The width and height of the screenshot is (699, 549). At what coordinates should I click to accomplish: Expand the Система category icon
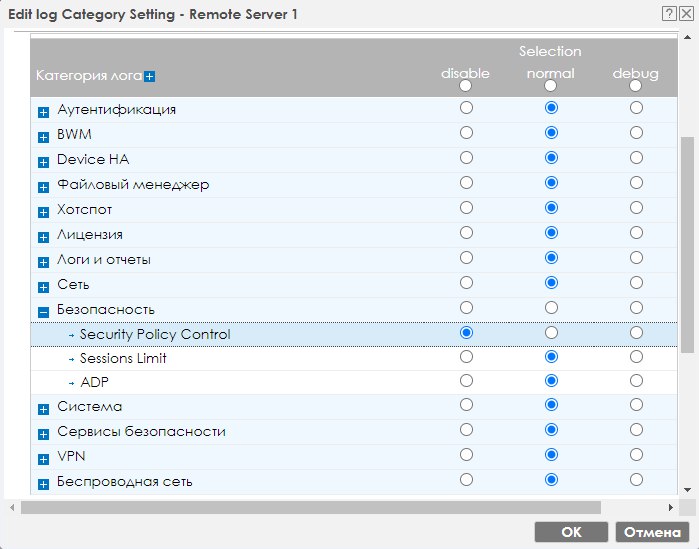pos(43,409)
